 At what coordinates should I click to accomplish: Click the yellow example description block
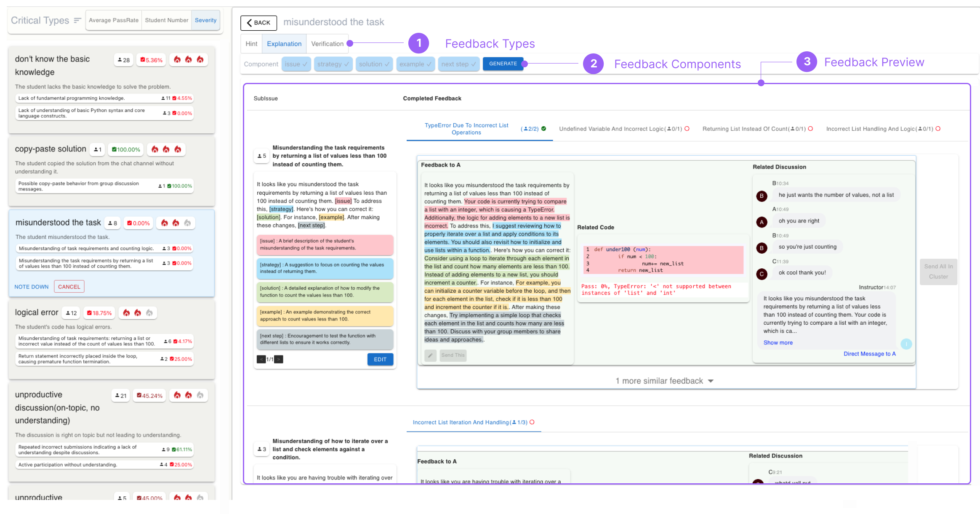325,315
